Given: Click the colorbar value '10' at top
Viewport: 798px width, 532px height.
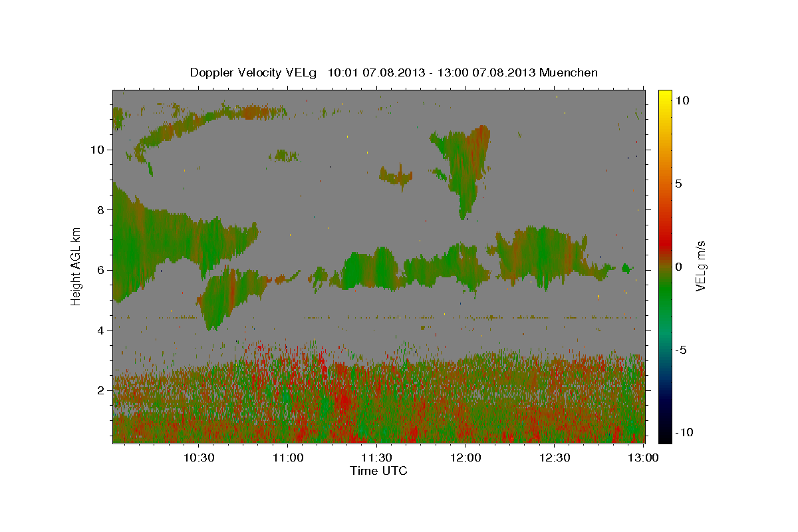Looking at the screenshot, I should pos(682,100).
